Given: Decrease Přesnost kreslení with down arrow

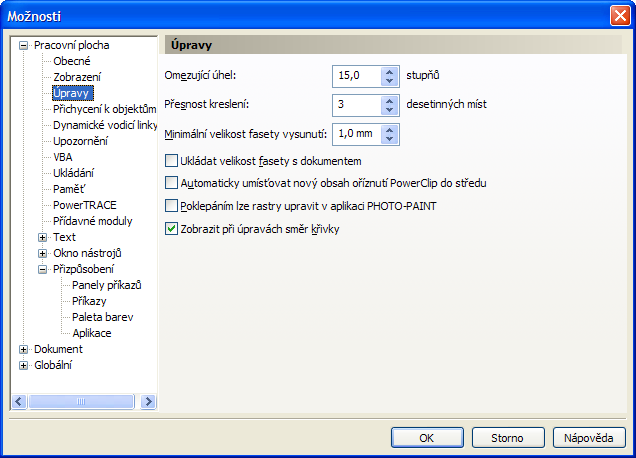Looking at the screenshot, I should (x=389, y=110).
